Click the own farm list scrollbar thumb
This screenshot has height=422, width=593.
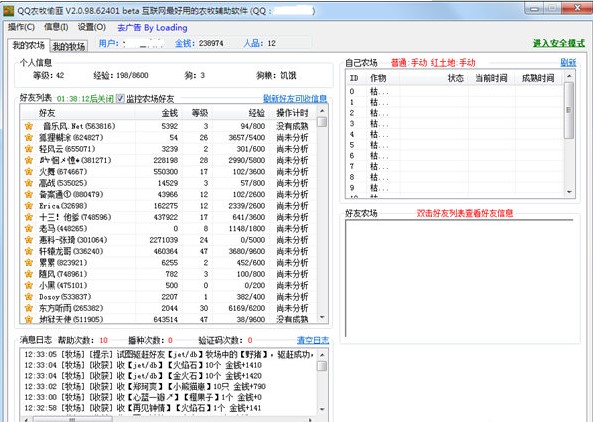point(569,110)
